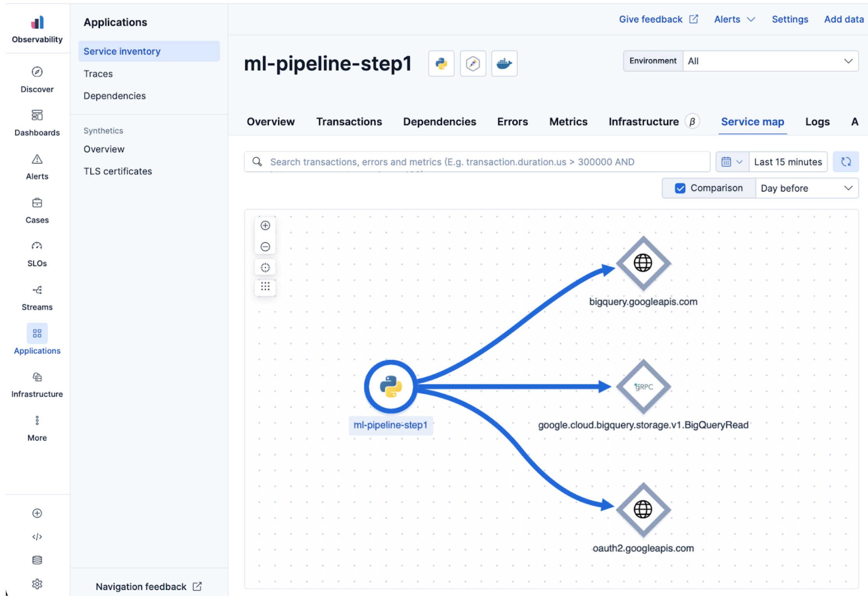The width and height of the screenshot is (868, 598).
Task: Open Dependencies in Applications side menu
Action: (x=115, y=96)
